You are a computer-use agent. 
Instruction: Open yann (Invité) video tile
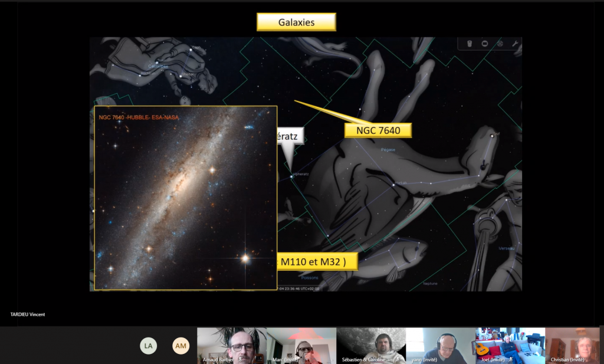[x=441, y=346]
